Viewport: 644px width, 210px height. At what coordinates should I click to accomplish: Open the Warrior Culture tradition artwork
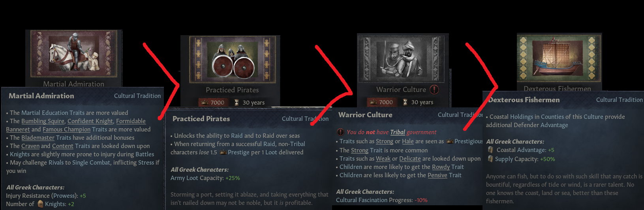[401, 59]
